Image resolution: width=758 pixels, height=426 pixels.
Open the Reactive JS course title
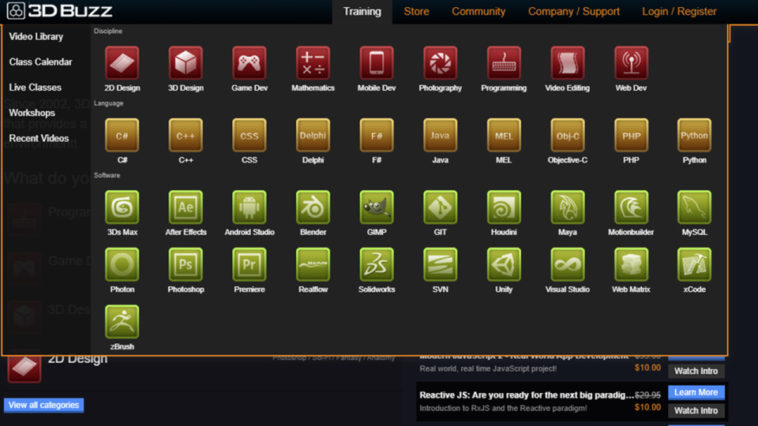click(526, 395)
